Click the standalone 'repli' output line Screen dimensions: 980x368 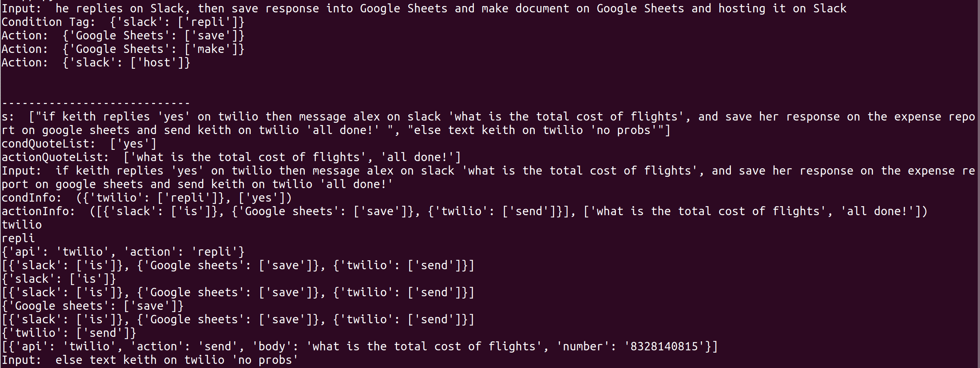(x=18, y=238)
